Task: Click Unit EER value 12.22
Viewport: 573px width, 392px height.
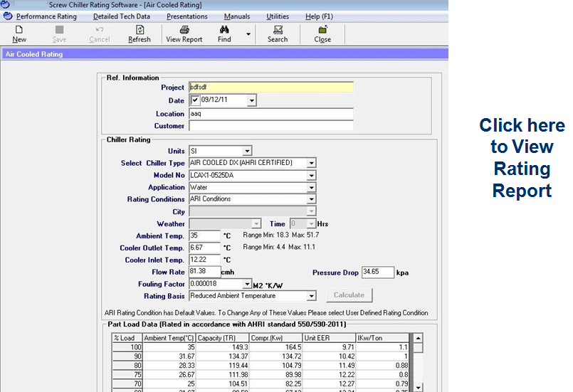Action: 347,374
